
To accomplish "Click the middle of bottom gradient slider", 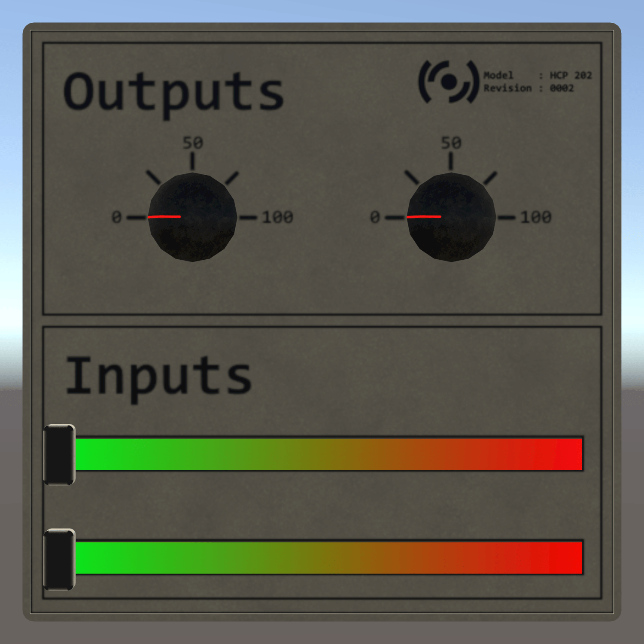I will pyautogui.click(x=329, y=558).
